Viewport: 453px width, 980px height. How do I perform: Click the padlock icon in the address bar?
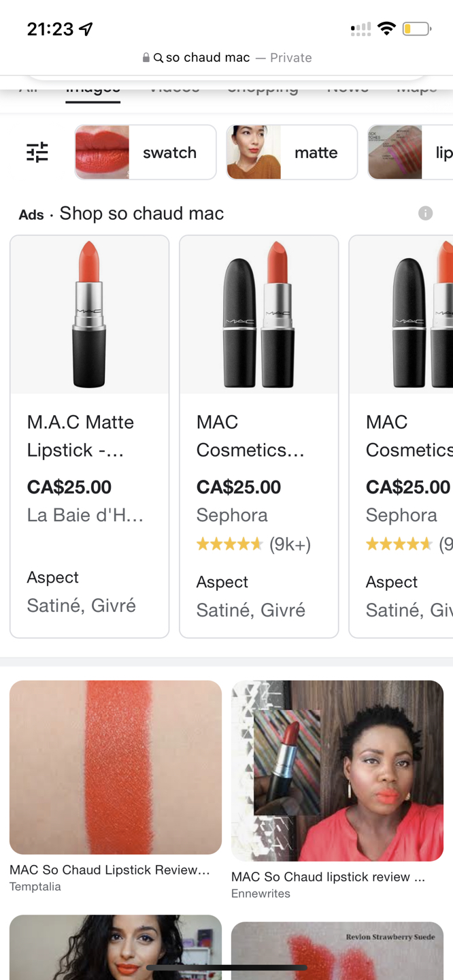(146, 58)
